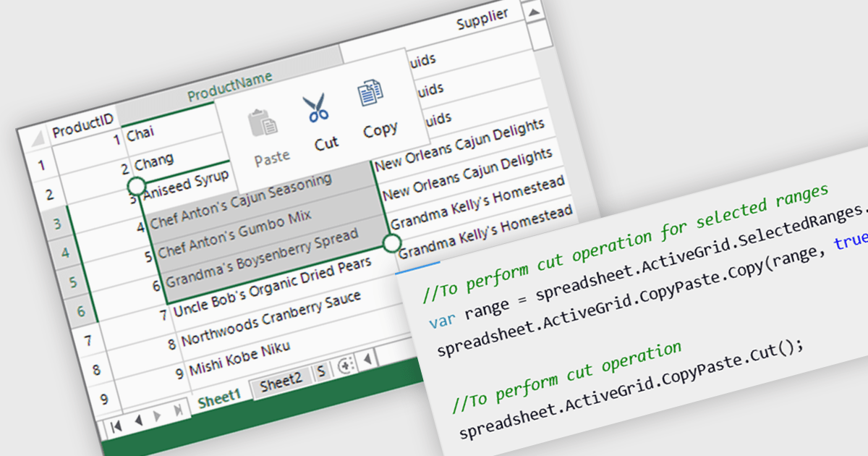Select Grandma's Boysenberry Spread cell
The image size is (868, 456).
coord(262,257)
